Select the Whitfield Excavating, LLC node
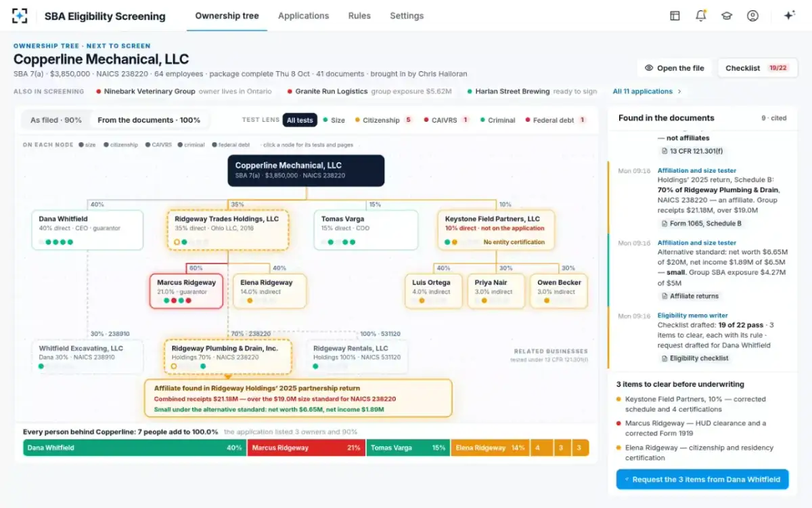The image size is (812, 508). pos(87,357)
